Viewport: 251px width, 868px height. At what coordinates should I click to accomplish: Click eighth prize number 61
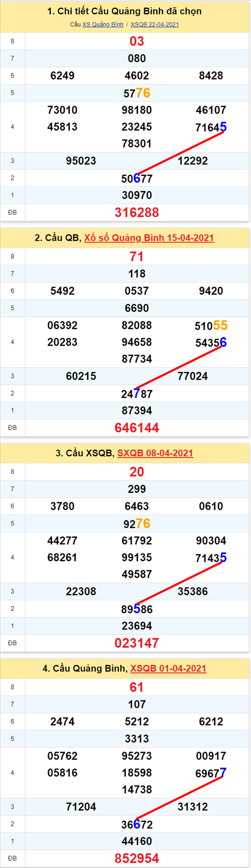point(137,687)
